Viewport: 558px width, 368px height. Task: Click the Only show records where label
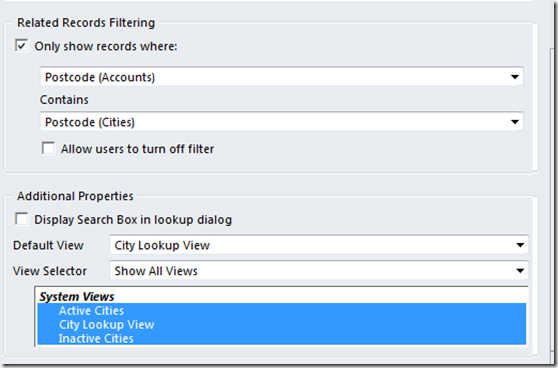pyautogui.click(x=106, y=46)
